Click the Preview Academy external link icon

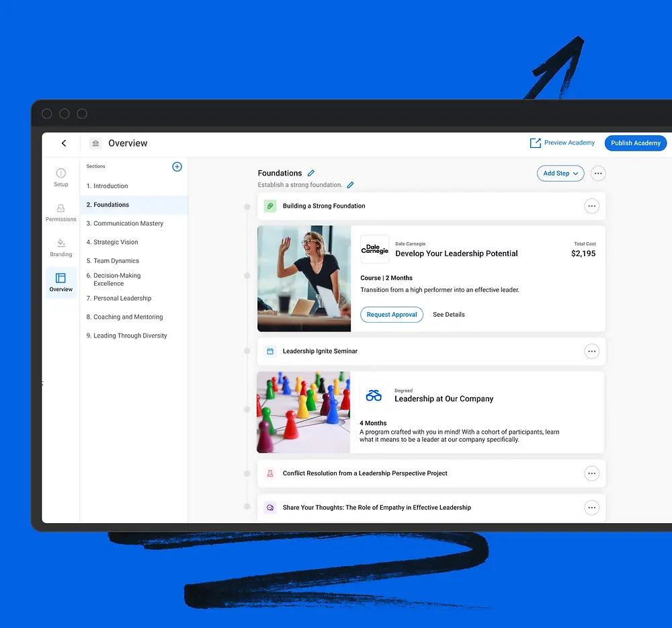pos(536,143)
